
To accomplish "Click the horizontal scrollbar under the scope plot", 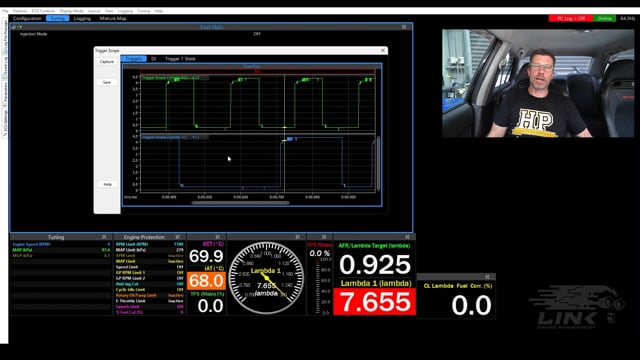I will pos(240,202).
